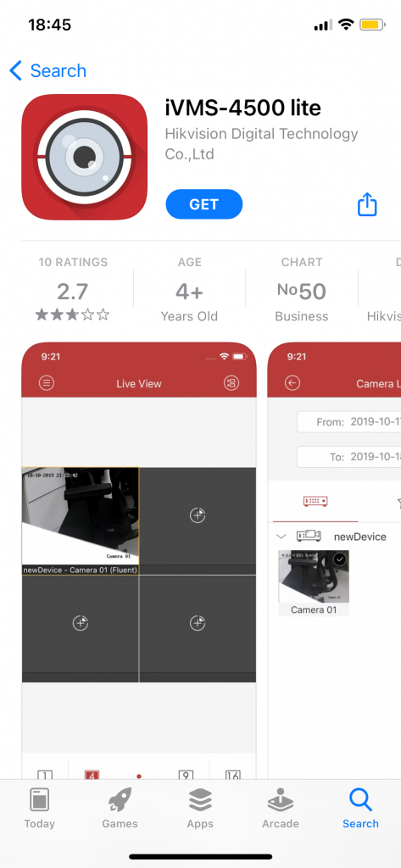Switch to the Games tab
This screenshot has height=868, width=401.
120,808
